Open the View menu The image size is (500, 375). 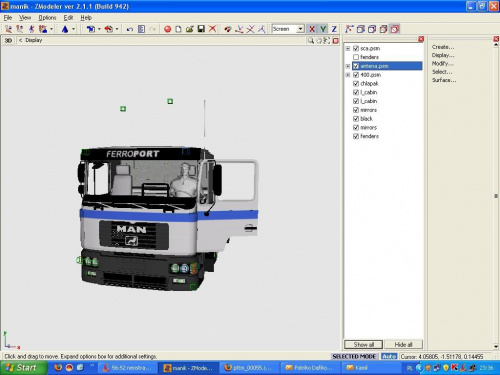(x=25, y=18)
